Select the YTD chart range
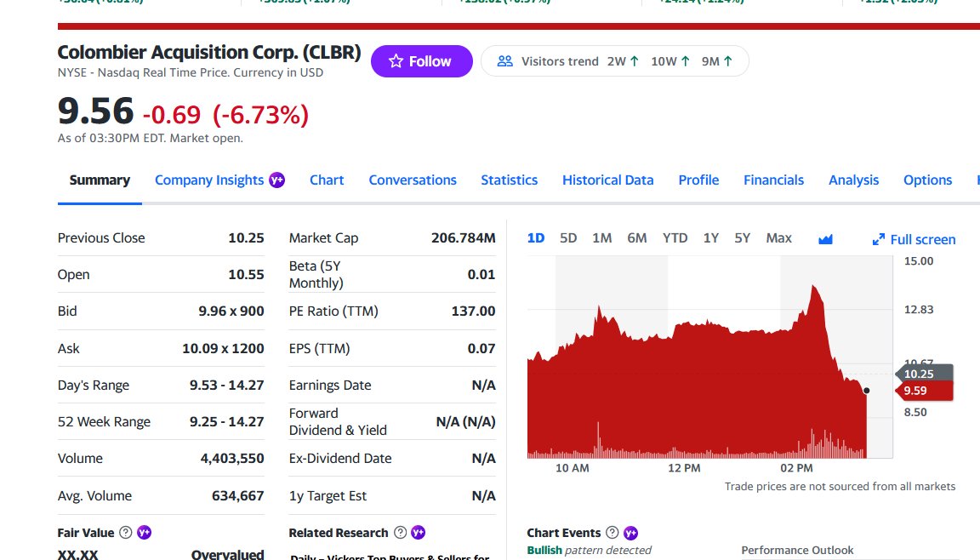Image resolution: width=980 pixels, height=560 pixels. coord(675,238)
